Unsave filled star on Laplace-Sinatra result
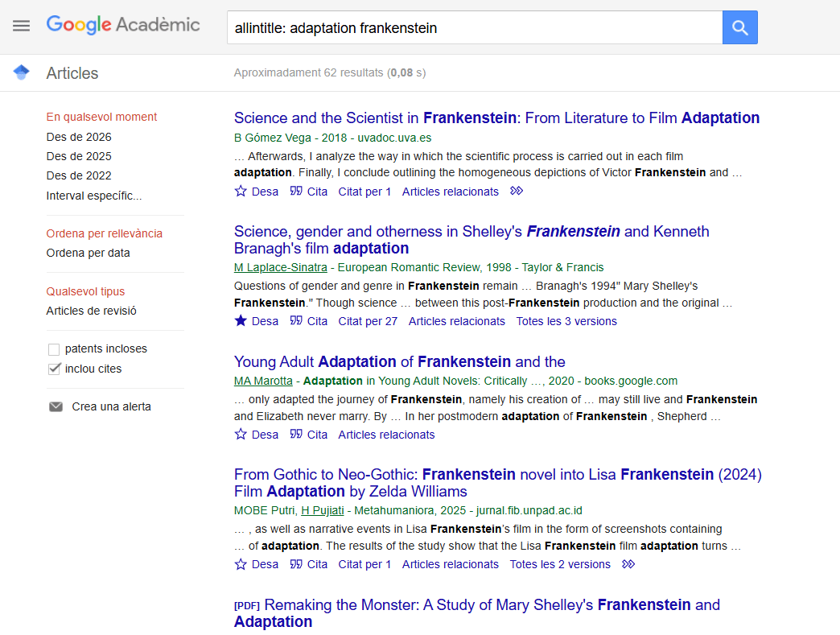Screen dimensions: 840x635 (x=241, y=321)
